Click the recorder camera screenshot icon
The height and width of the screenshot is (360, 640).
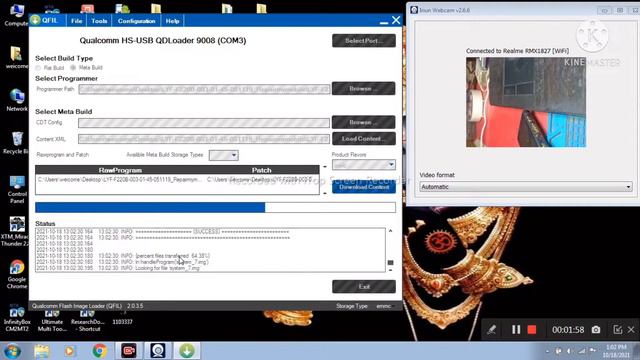596,329
